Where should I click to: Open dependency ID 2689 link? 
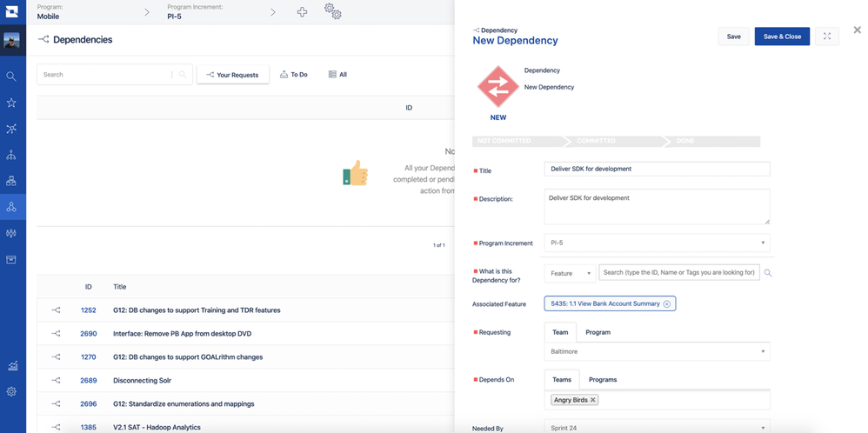(89, 381)
